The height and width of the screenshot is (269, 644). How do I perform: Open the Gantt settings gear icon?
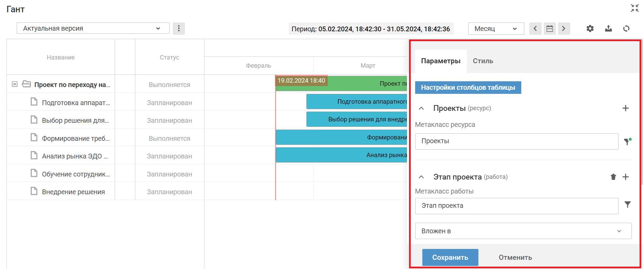click(590, 29)
